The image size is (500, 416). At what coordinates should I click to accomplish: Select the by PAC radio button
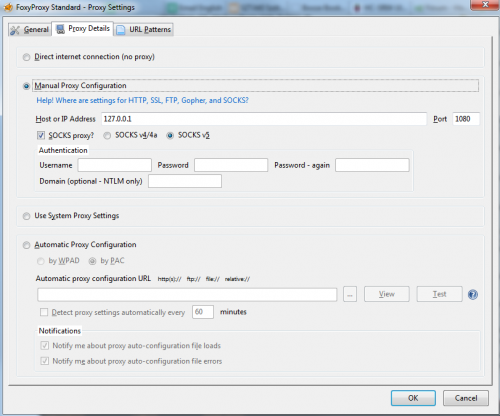point(92,261)
